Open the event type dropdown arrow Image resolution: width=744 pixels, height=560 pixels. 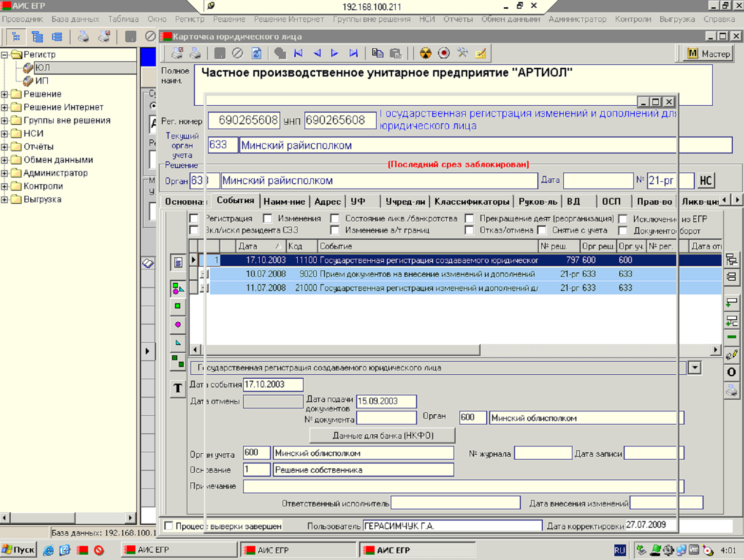(x=694, y=368)
